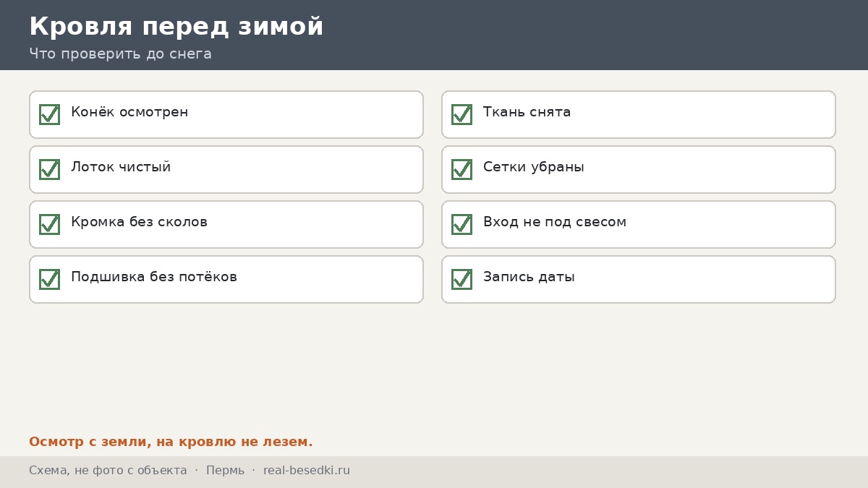Click the Запись даты label
The image size is (868, 488).
pos(529,277)
